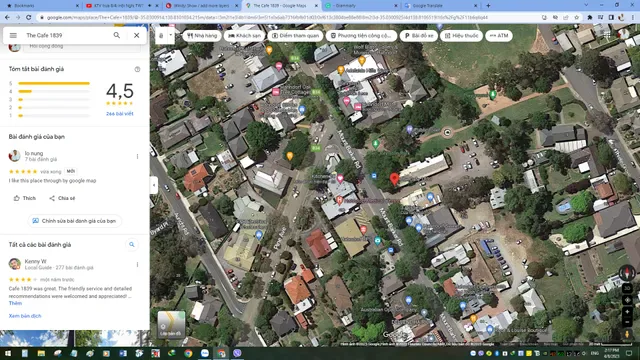Open Kenny W's profile picture
This screenshot has height=360, width=640.
(x=15, y=264)
